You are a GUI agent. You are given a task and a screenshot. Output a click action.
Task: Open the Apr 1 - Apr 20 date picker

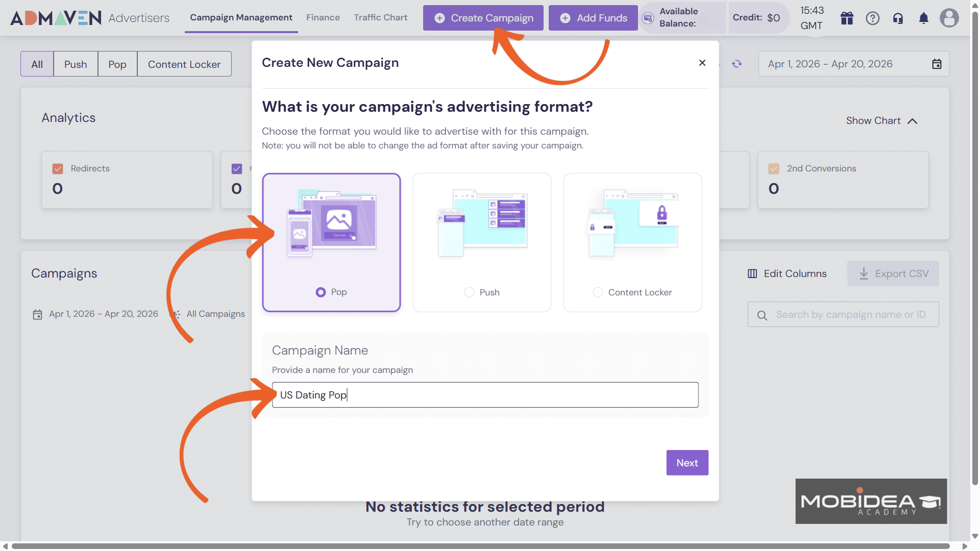pyautogui.click(x=854, y=64)
